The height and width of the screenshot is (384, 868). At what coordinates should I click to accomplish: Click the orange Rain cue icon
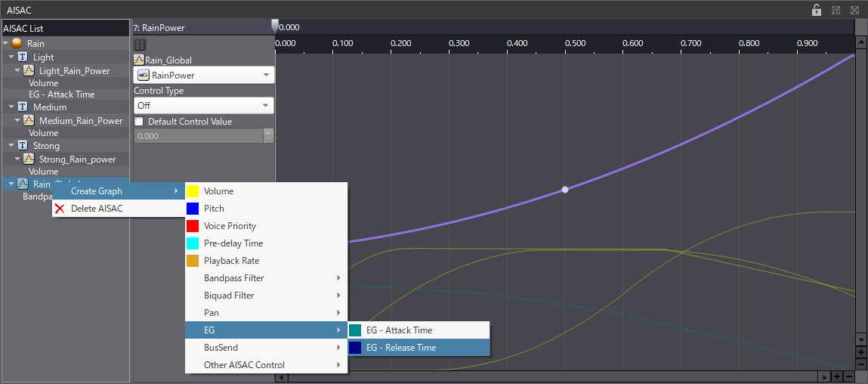pyautogui.click(x=17, y=44)
